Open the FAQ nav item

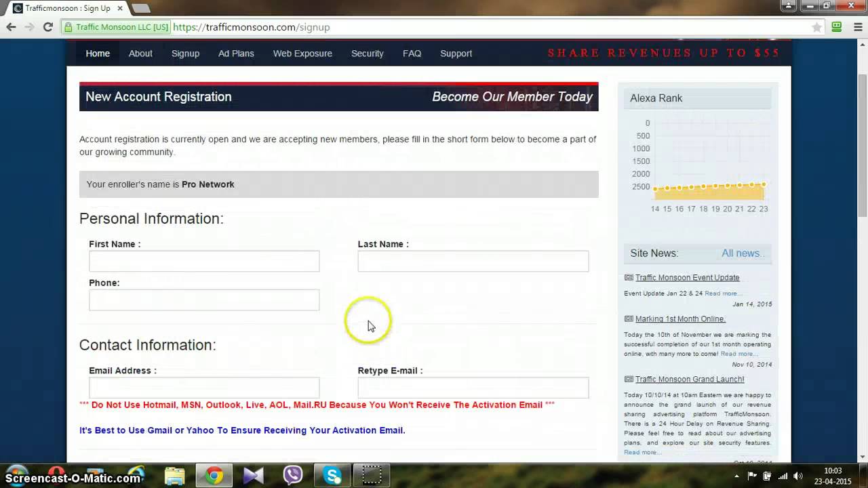click(412, 54)
